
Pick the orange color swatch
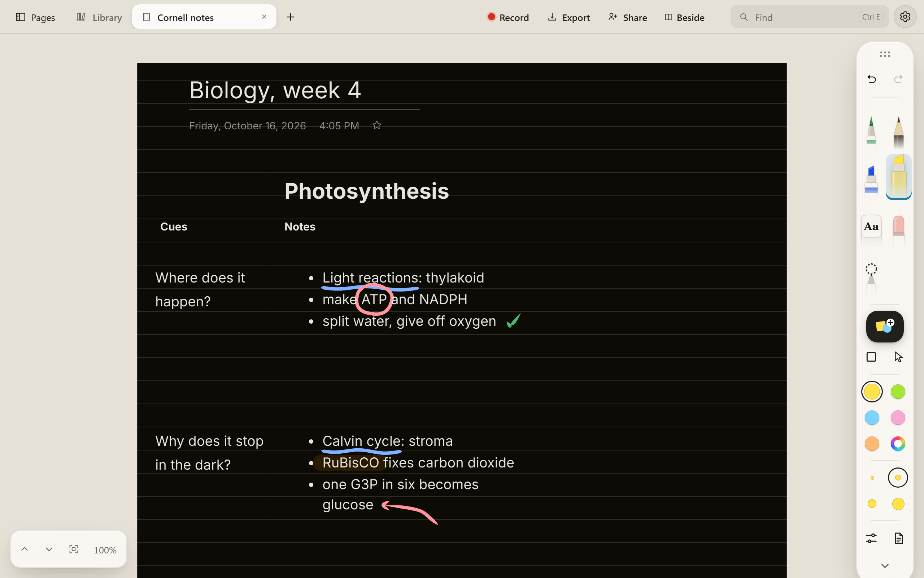pyautogui.click(x=872, y=444)
